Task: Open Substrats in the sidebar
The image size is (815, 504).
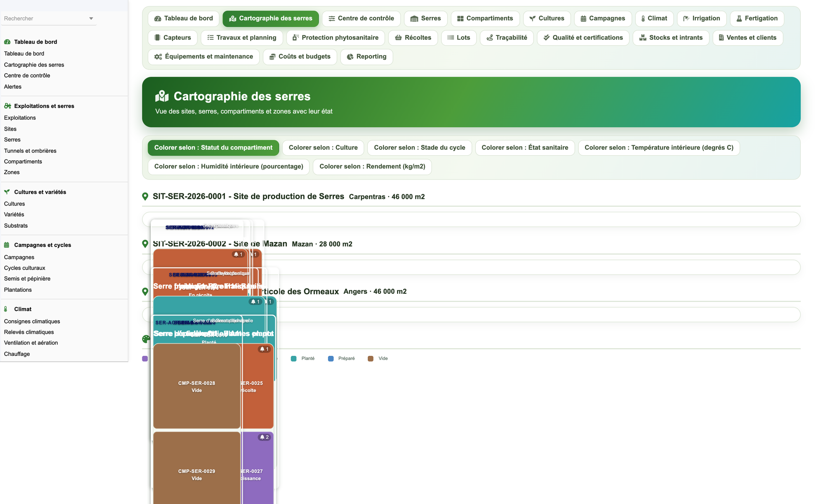Action: tap(15, 226)
